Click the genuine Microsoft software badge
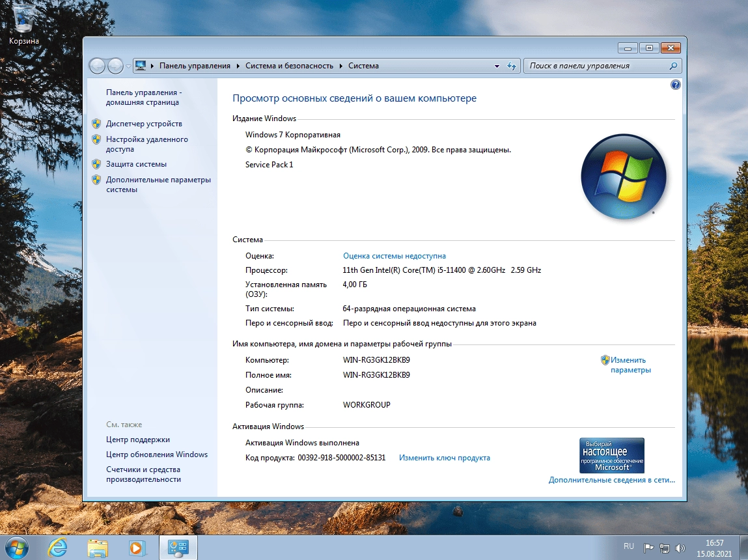 [x=611, y=456]
